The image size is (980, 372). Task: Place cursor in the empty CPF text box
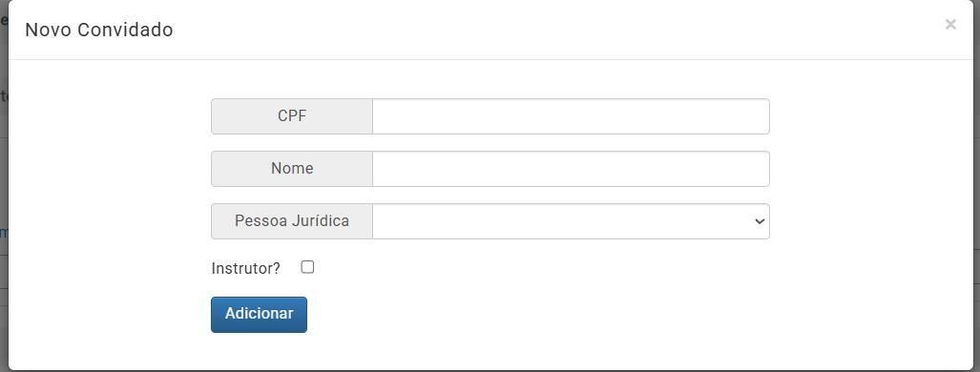click(571, 116)
